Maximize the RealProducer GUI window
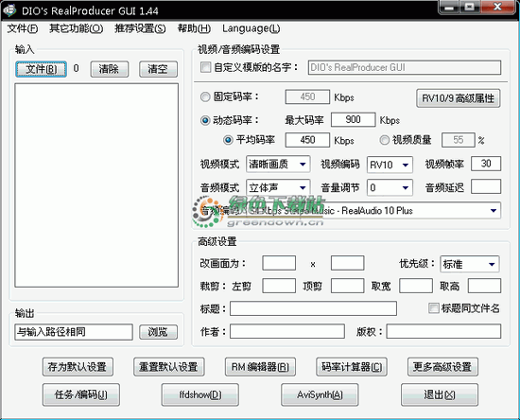 pos(469,7)
